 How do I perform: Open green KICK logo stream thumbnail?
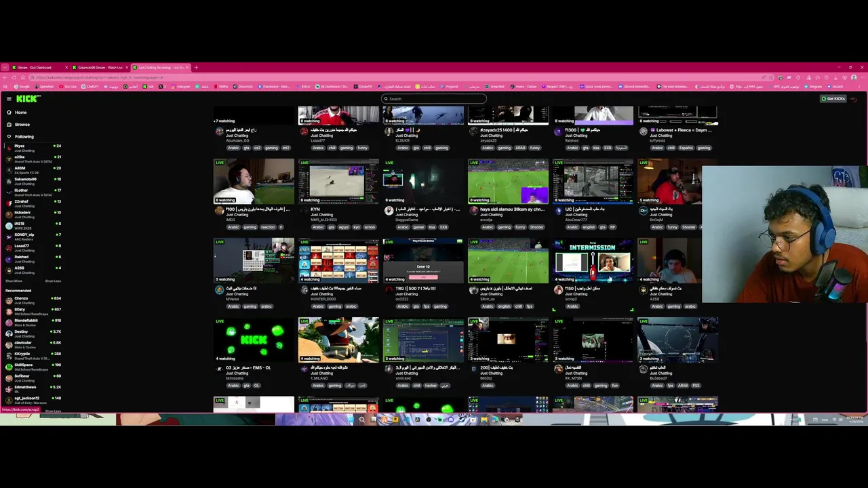point(254,340)
